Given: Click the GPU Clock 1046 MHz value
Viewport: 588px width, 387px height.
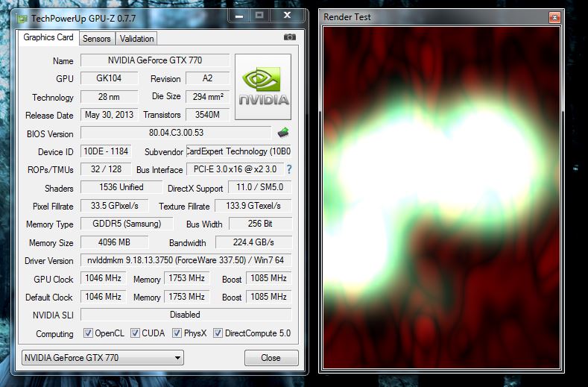Looking at the screenshot, I should 103,278.
